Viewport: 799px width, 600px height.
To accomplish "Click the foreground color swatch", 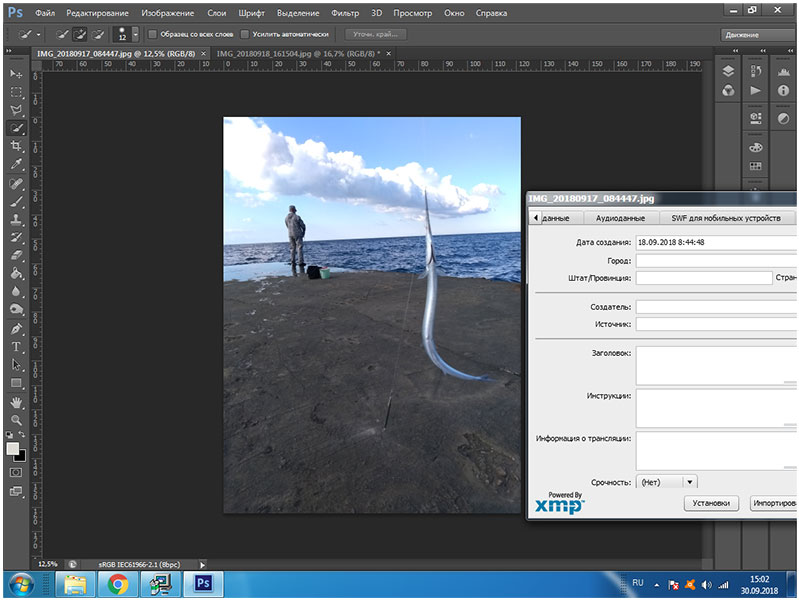I will [x=12, y=449].
